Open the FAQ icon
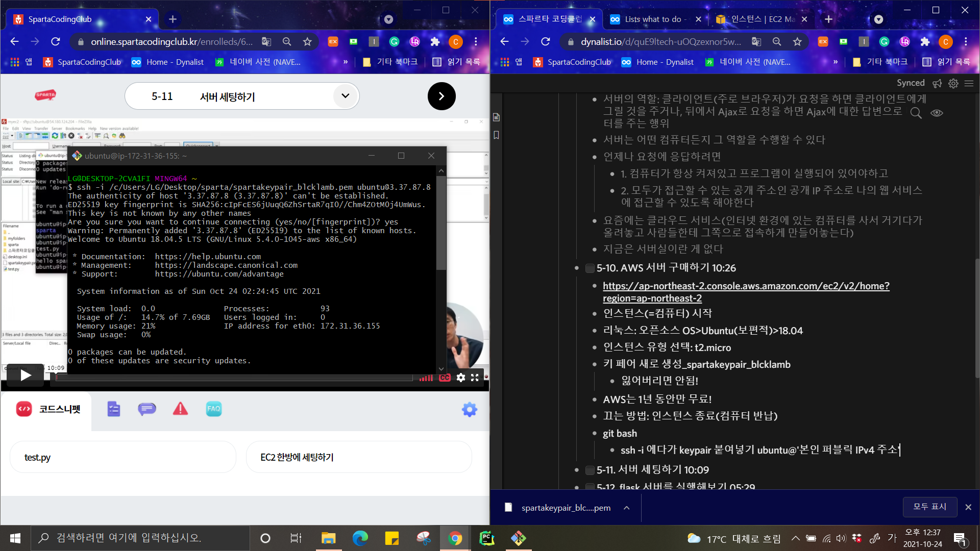 coord(213,409)
